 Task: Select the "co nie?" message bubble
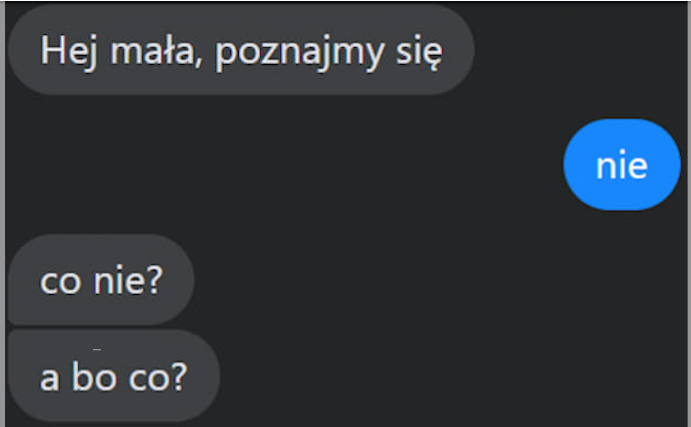[101, 279]
